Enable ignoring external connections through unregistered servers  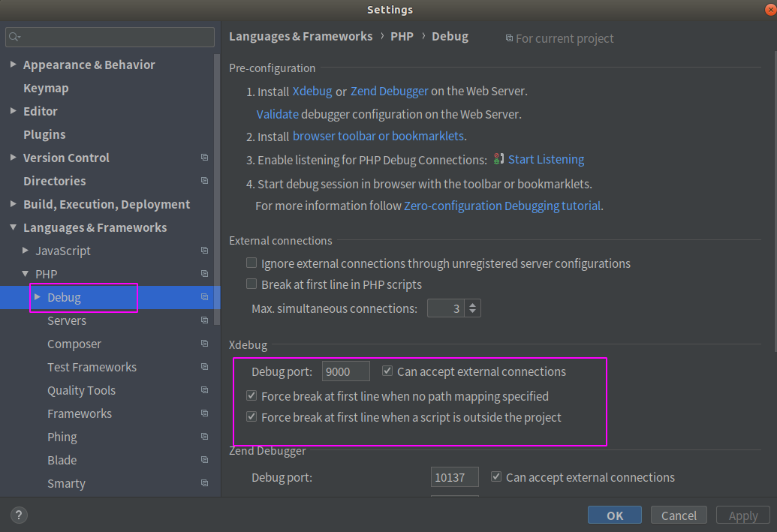point(251,263)
